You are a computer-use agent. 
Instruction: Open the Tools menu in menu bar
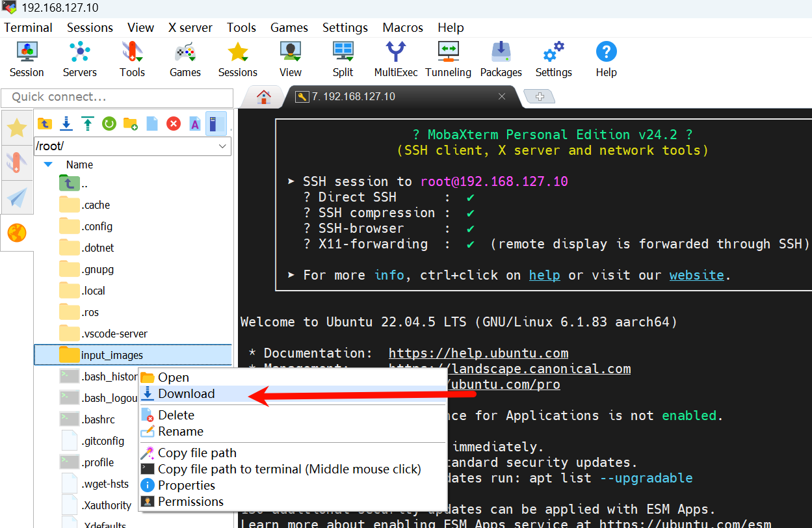[241, 27]
